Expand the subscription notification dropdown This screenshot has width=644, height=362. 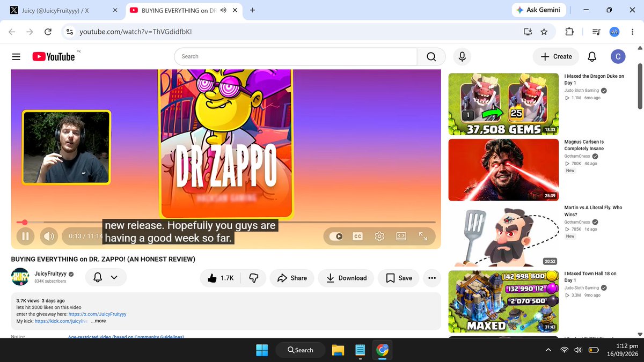(106, 277)
